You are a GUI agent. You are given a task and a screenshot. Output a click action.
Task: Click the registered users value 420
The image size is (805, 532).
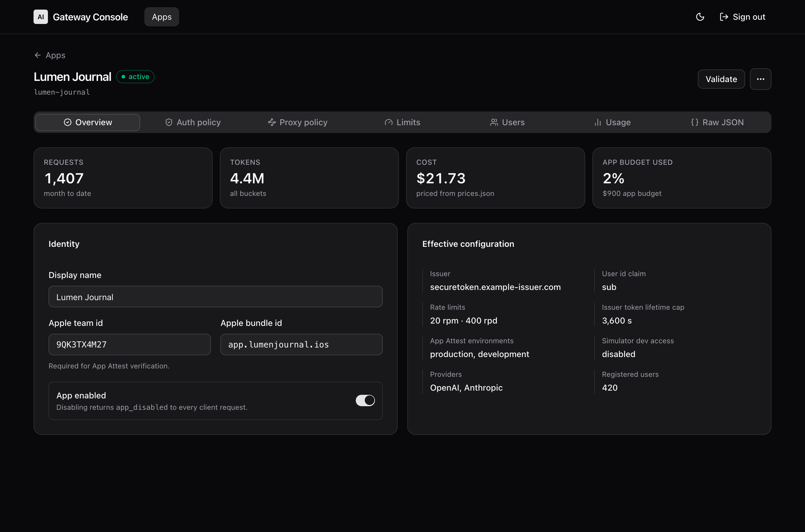pyautogui.click(x=610, y=388)
